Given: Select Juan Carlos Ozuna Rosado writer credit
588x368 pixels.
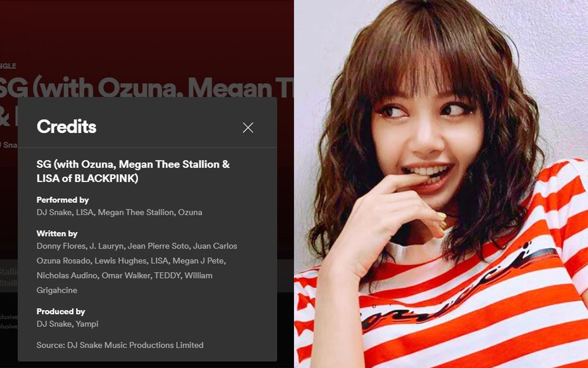Looking at the screenshot, I should (x=216, y=246).
